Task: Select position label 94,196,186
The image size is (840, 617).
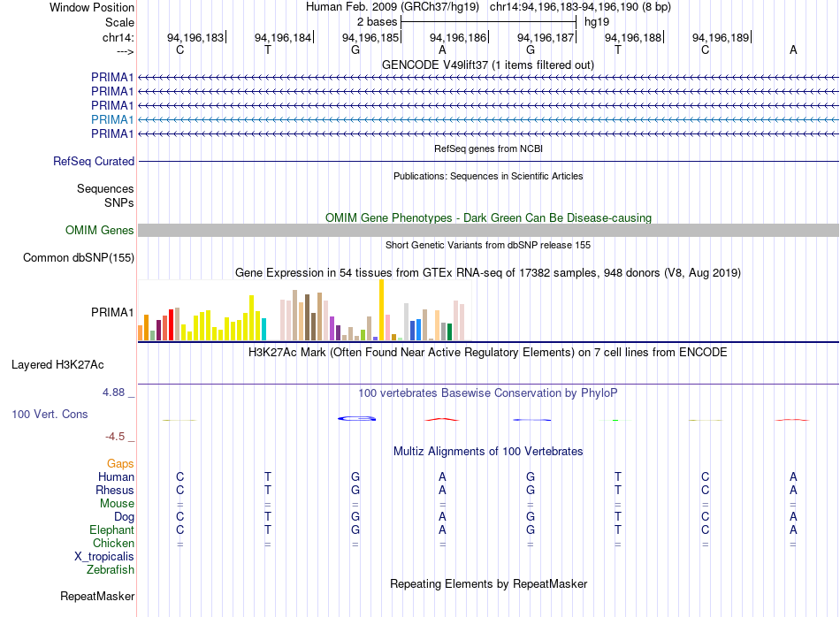Action: (458, 37)
